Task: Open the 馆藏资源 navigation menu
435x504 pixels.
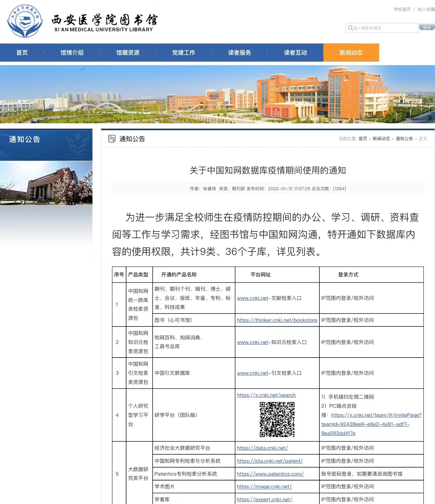Action: click(x=128, y=53)
